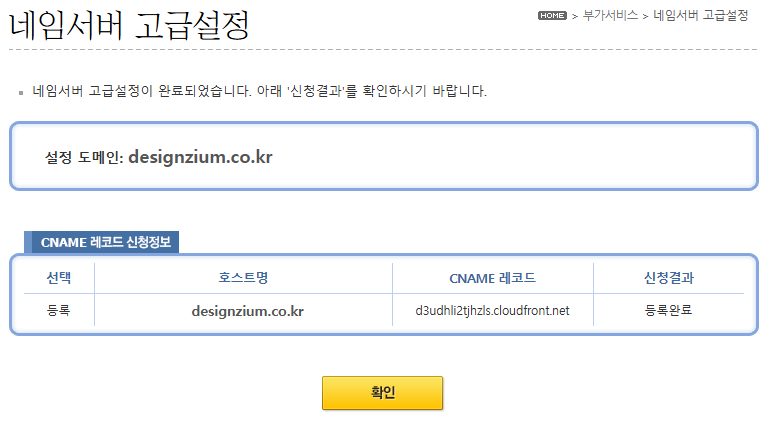Click the 등록 cell in the table row
Viewport: 783px width, 434px height.
[x=59, y=310]
